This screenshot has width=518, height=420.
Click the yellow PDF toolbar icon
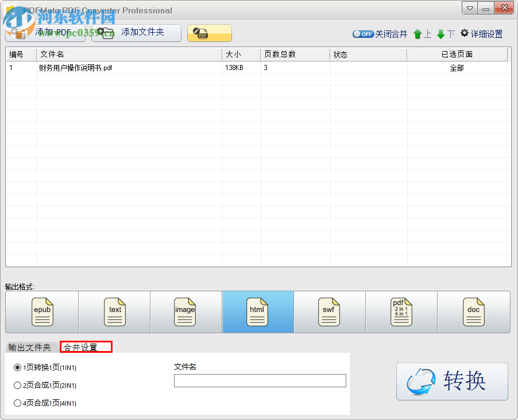[209, 33]
